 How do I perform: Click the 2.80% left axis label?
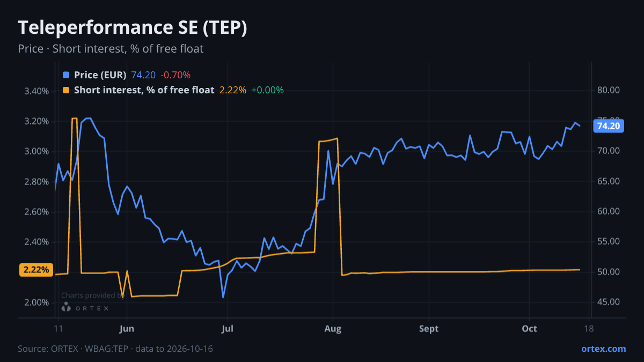(37, 182)
